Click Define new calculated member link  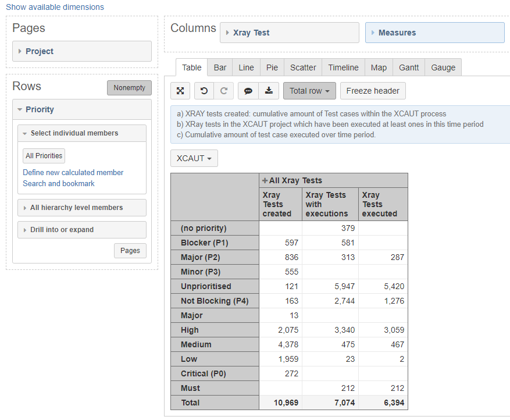[73, 172]
